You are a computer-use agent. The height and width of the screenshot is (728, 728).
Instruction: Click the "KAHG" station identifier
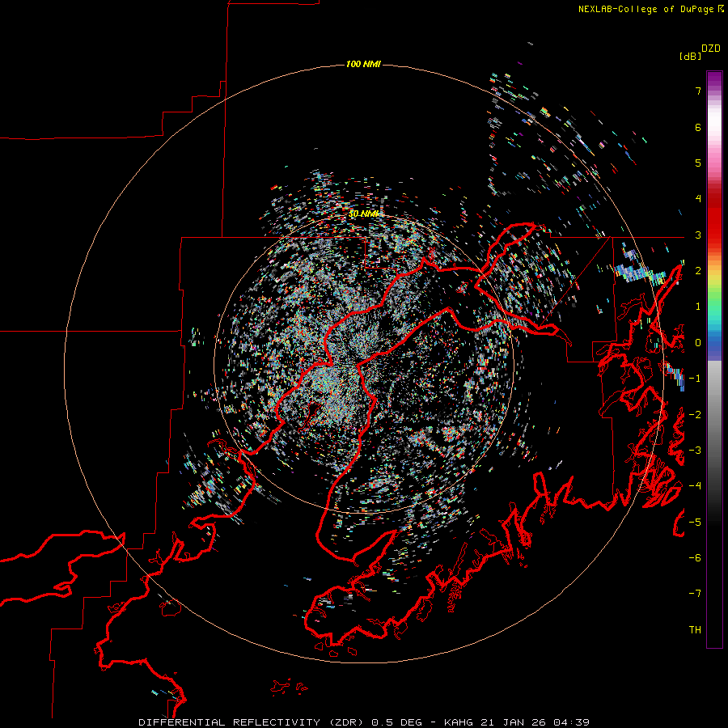pos(459,722)
